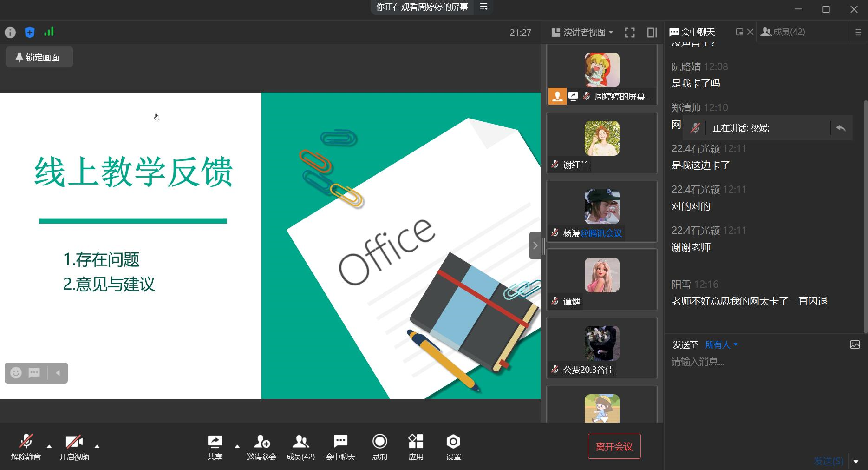868x470 pixels.
Task: Open the send-mode dropdown arrow beside 发送(S)
Action: [856, 462]
